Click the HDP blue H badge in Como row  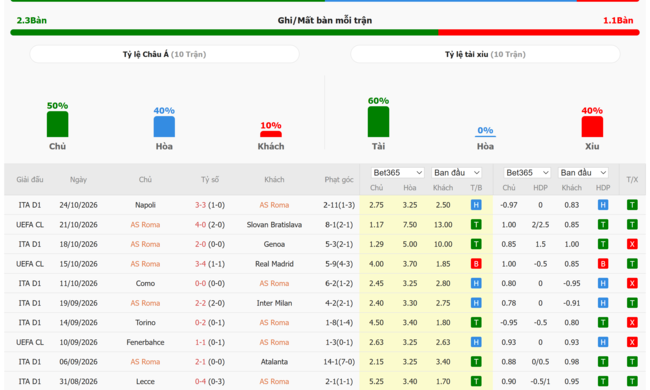tap(603, 283)
